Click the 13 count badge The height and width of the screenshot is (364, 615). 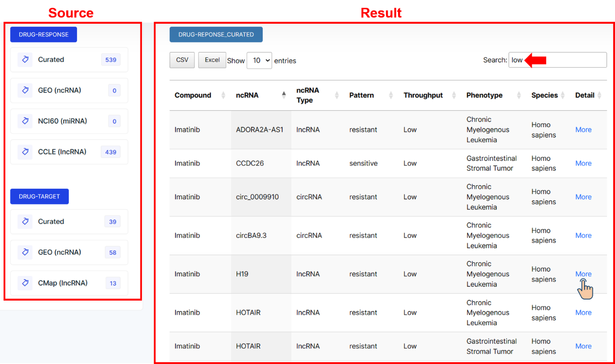[x=113, y=283]
